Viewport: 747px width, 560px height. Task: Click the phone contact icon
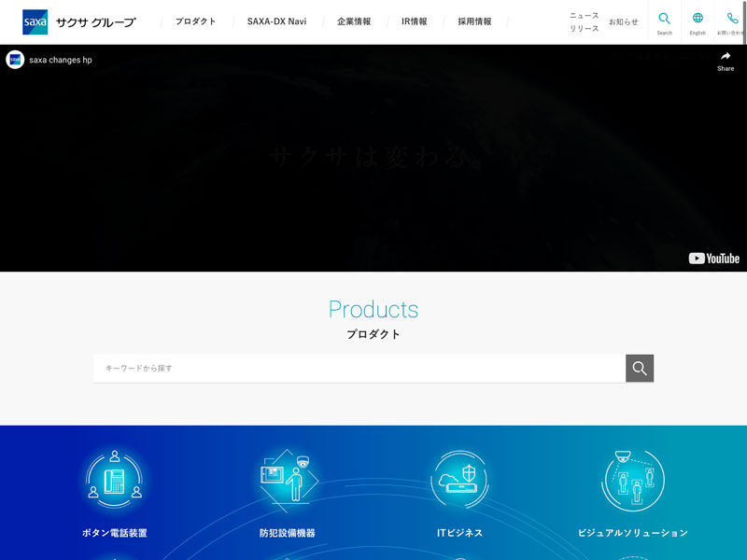[731, 21]
